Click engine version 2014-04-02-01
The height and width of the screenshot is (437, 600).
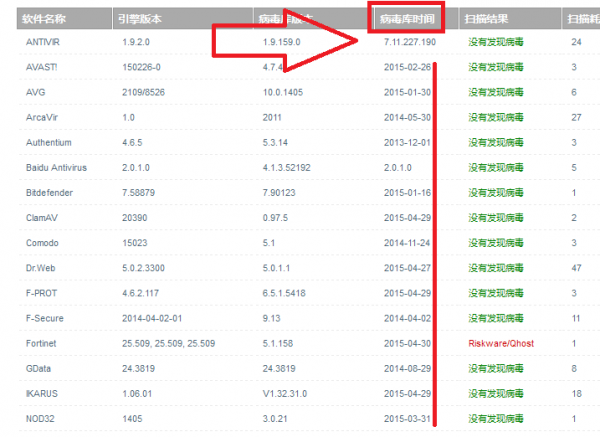coord(152,318)
